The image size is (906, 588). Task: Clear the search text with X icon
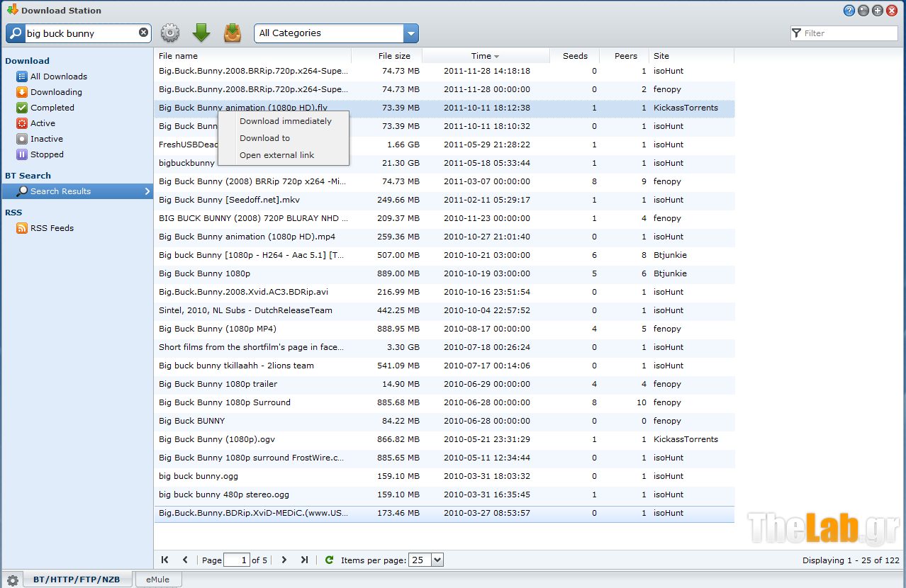(143, 33)
